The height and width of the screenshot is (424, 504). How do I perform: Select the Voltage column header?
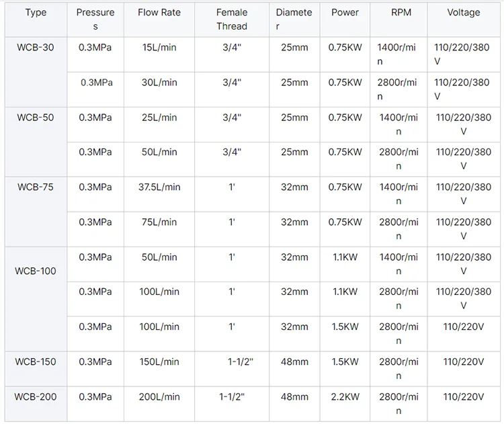pyautogui.click(x=464, y=19)
